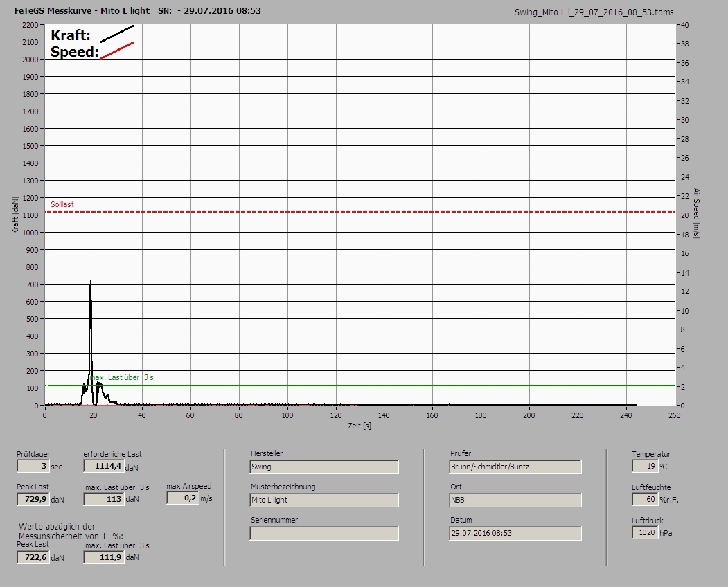The image size is (728, 587).
Task: Click the Luftfeuchte label
Action: tap(651, 487)
